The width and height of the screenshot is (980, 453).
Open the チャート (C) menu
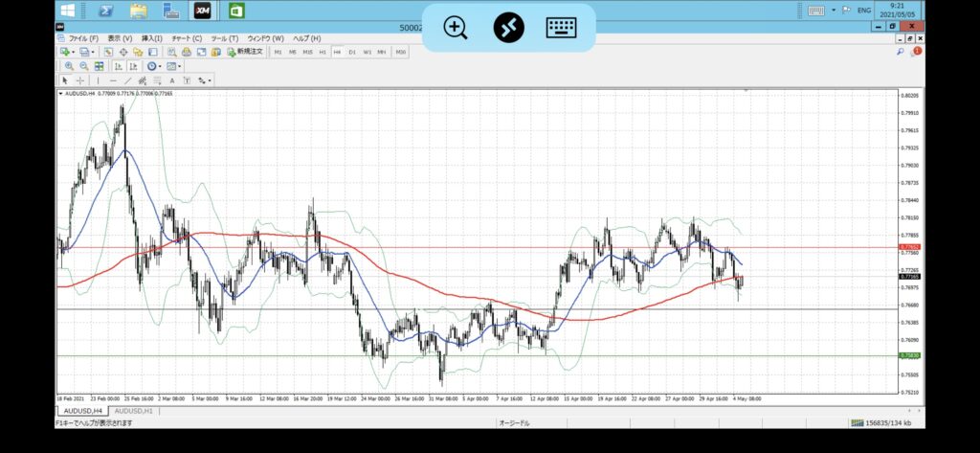(x=187, y=38)
